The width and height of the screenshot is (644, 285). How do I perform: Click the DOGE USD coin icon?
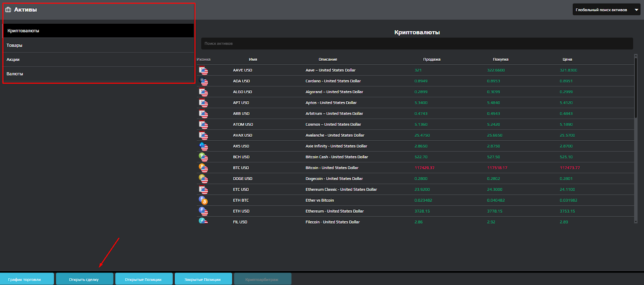pyautogui.click(x=203, y=179)
